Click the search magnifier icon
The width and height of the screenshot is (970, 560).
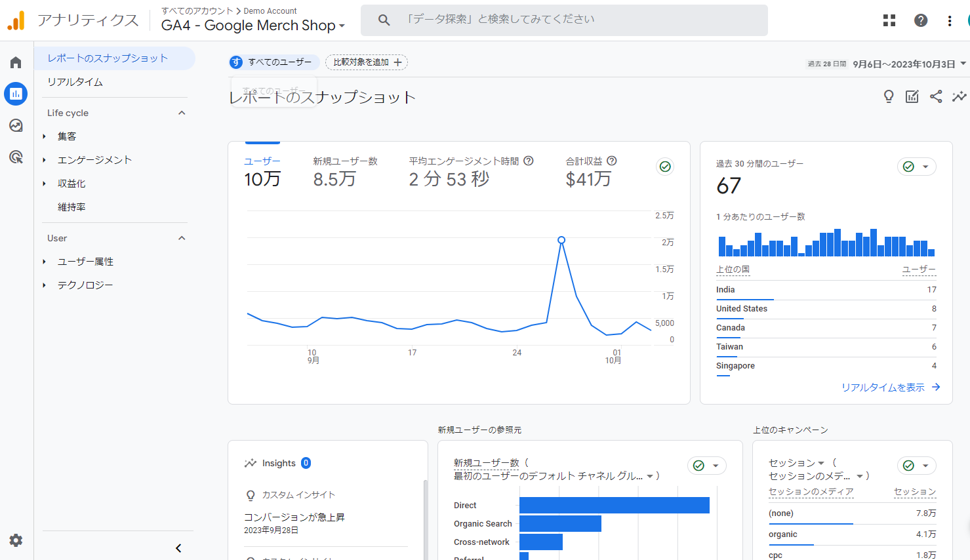tap(384, 20)
